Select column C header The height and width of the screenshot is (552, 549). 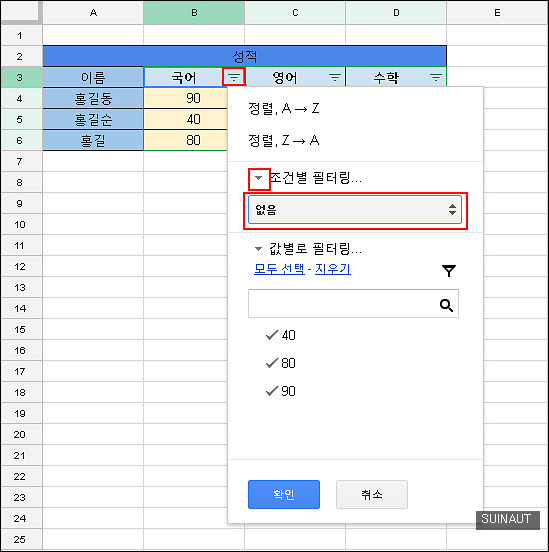295,13
